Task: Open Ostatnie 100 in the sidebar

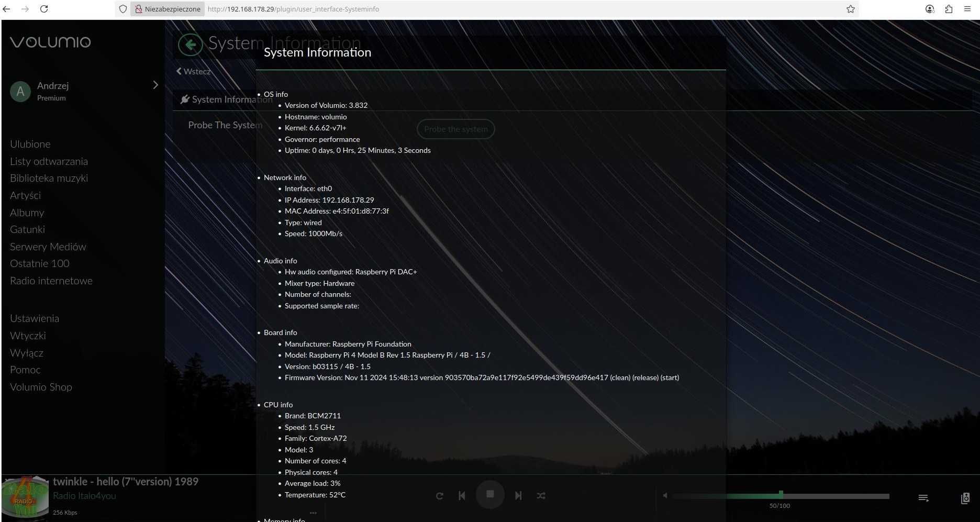Action: (x=39, y=263)
